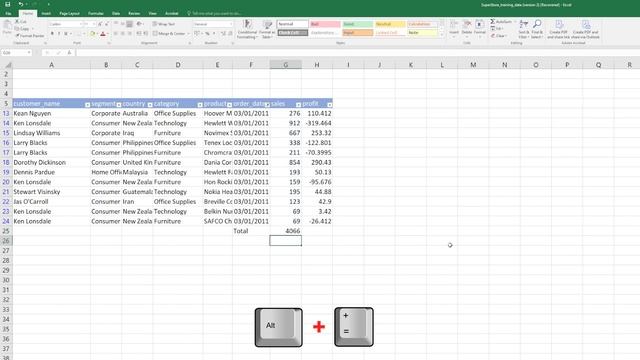Open the Merge & Center dropdown arrow

pos(189,33)
